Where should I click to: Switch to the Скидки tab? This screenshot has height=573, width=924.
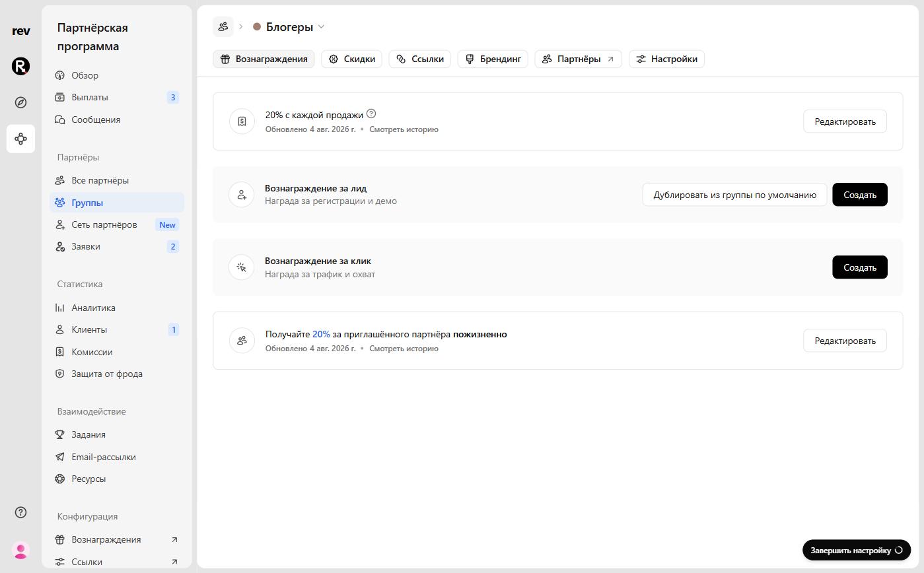tap(351, 59)
